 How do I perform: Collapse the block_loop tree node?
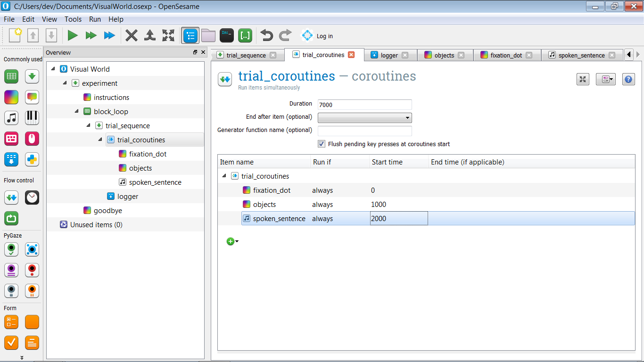[76, 111]
